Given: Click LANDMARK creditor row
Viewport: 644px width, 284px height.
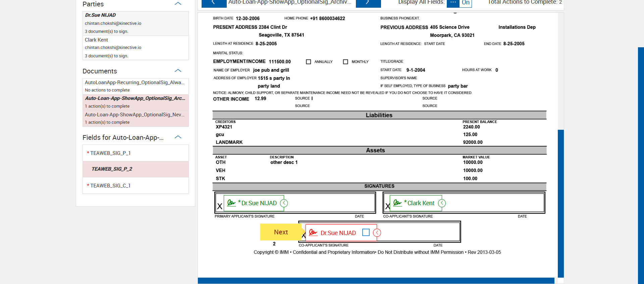Looking at the screenshot, I should (x=229, y=142).
